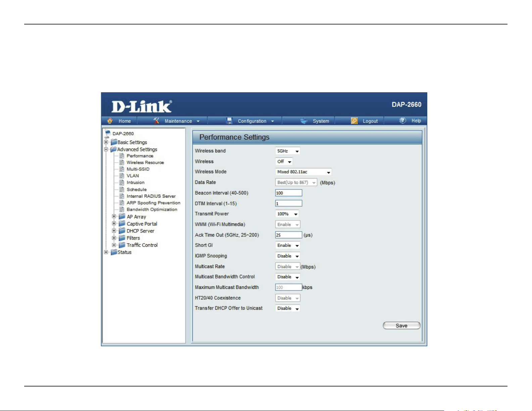Expand the Basic Settings tree node
The width and height of the screenshot is (532, 411).
coord(106,142)
